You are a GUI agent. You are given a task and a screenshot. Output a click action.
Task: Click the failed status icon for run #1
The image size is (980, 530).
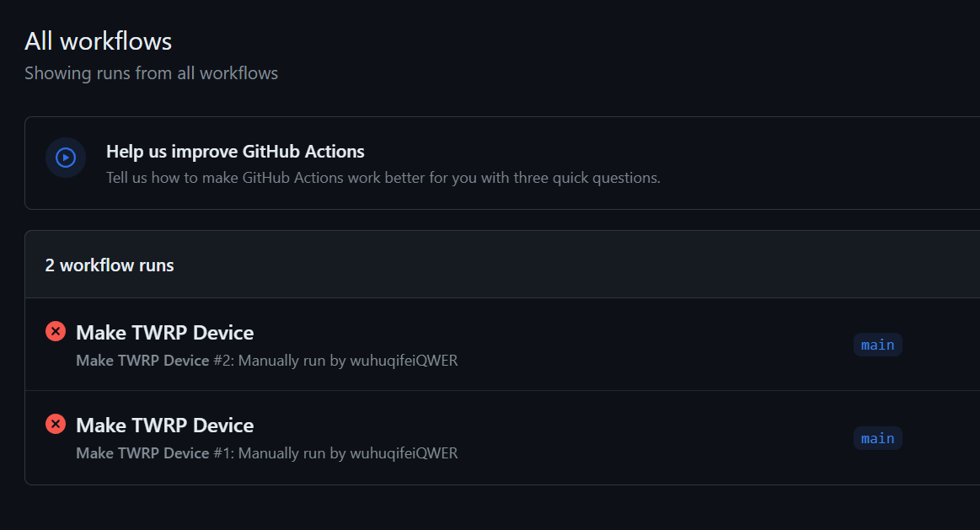coord(56,424)
